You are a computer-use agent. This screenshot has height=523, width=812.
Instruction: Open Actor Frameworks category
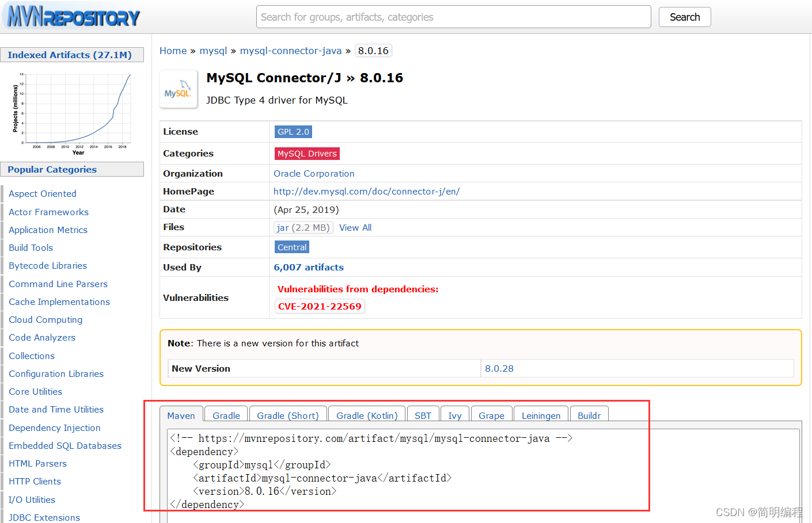pos(49,212)
